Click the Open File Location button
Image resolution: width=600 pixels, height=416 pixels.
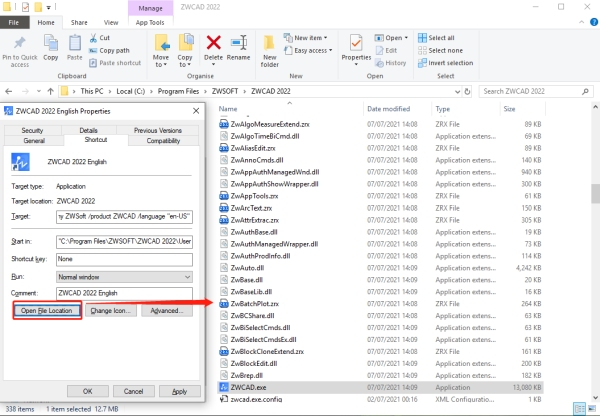tap(47, 311)
